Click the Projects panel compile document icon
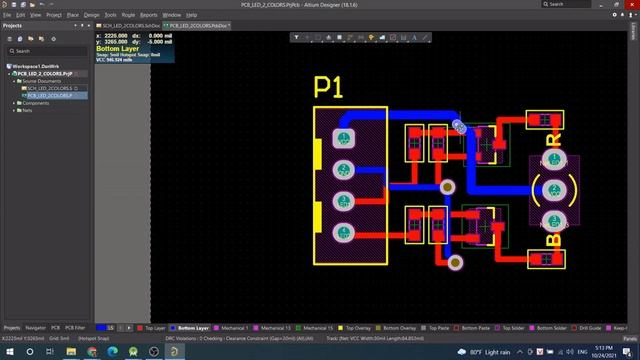This screenshot has height=360, width=640. [x=20, y=39]
